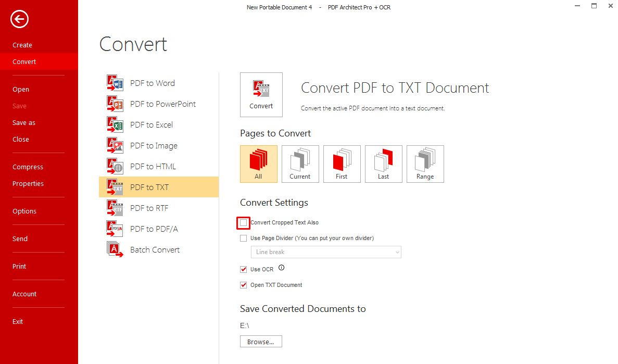The width and height of the screenshot is (618, 364).
Task: Select the PDF to Word icon
Action: pos(115,83)
